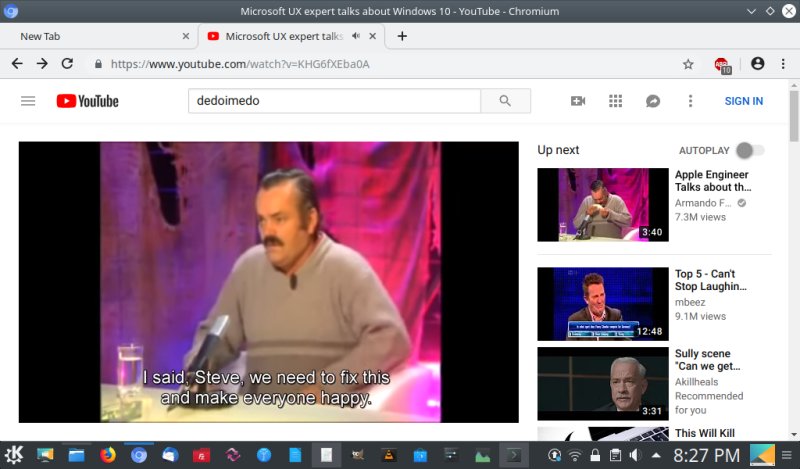800x469 pixels.
Task: Open the clipboard tray icon
Action: (x=615, y=455)
